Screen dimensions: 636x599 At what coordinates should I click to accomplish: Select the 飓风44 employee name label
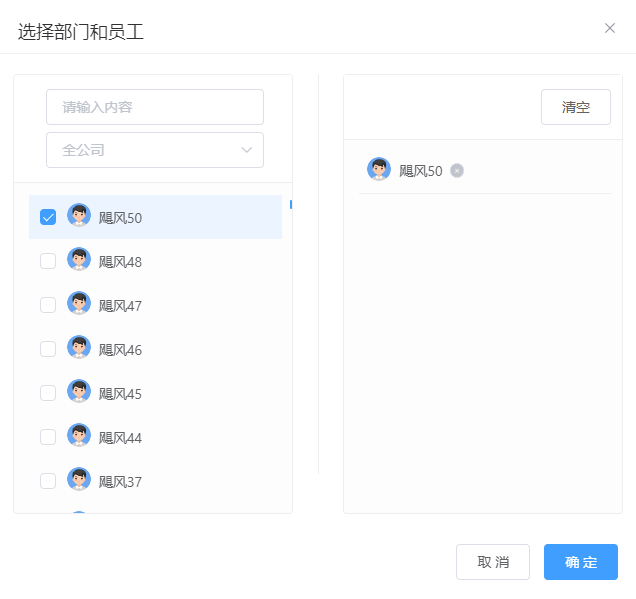[121, 438]
